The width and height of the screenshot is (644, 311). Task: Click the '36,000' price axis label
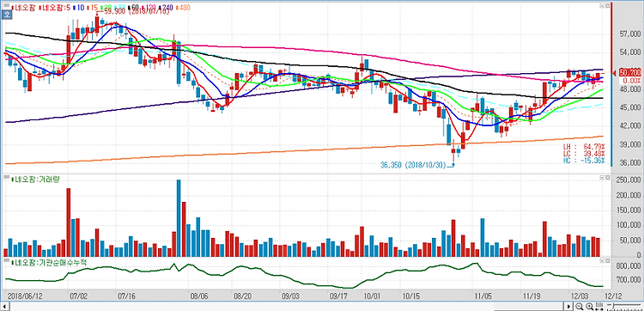click(629, 163)
